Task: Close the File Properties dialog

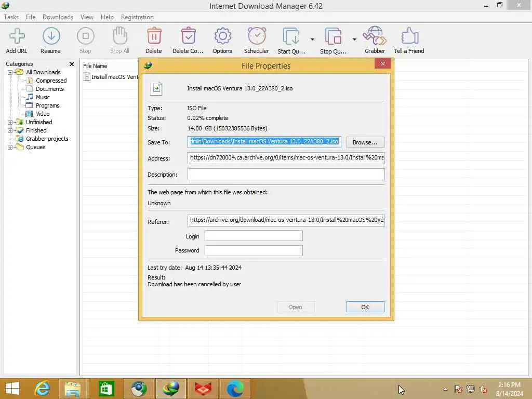Action: [x=383, y=64]
